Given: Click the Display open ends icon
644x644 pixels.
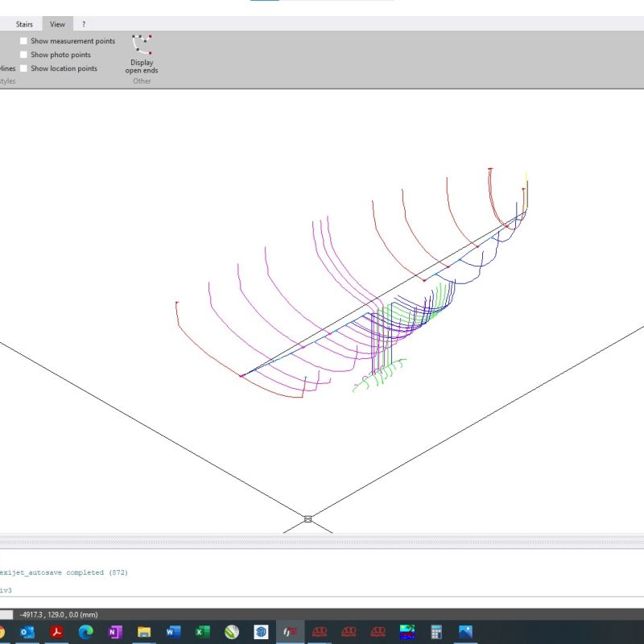Looking at the screenshot, I should click(142, 44).
